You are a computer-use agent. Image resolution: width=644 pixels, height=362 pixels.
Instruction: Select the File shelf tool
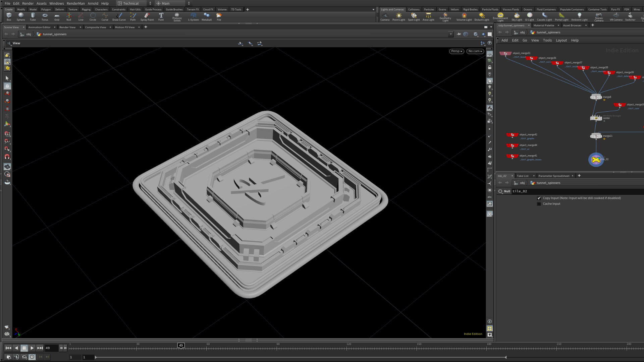click(219, 17)
